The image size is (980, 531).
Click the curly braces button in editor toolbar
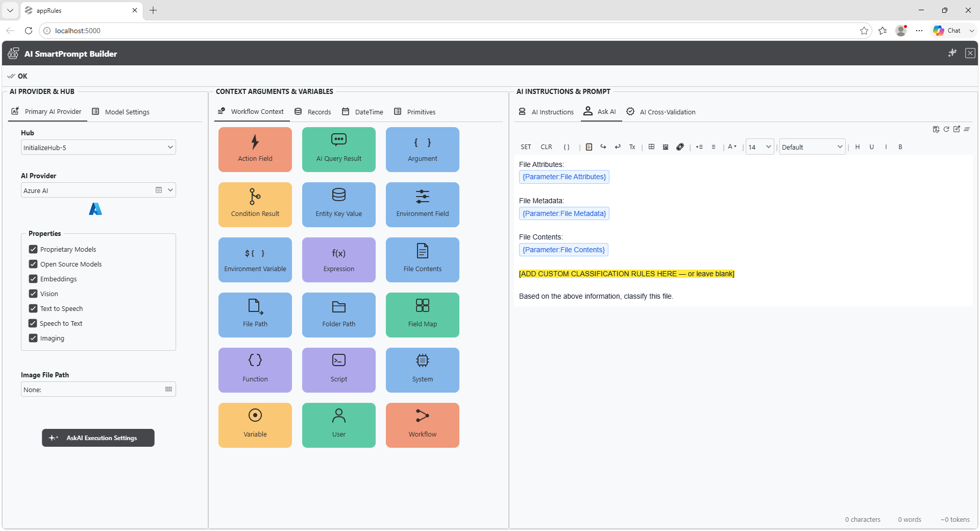coord(567,147)
